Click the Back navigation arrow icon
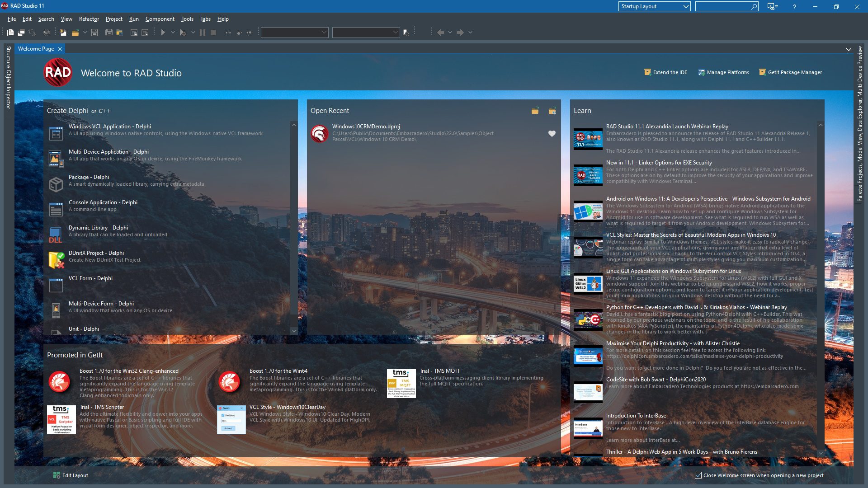 (x=440, y=33)
